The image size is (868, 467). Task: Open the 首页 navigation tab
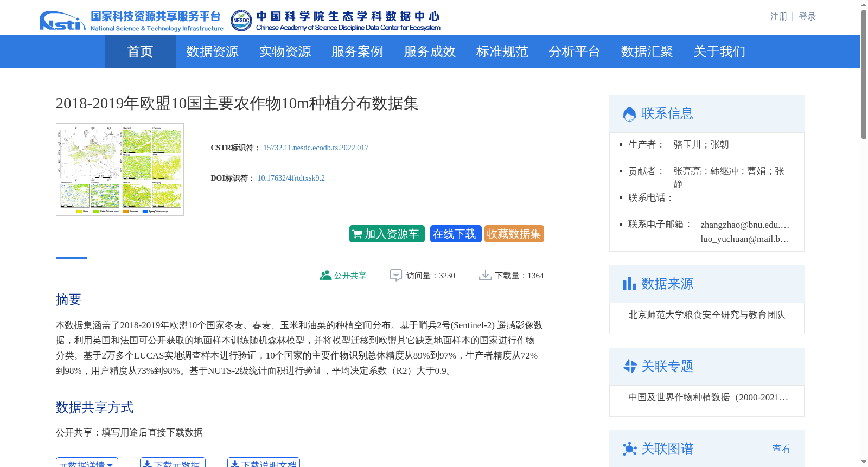pyautogui.click(x=140, y=52)
